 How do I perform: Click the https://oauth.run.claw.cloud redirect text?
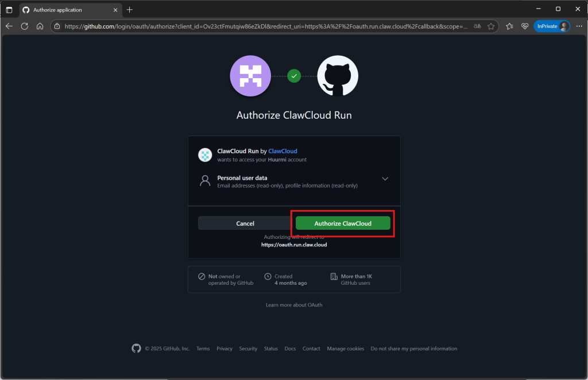(x=294, y=245)
